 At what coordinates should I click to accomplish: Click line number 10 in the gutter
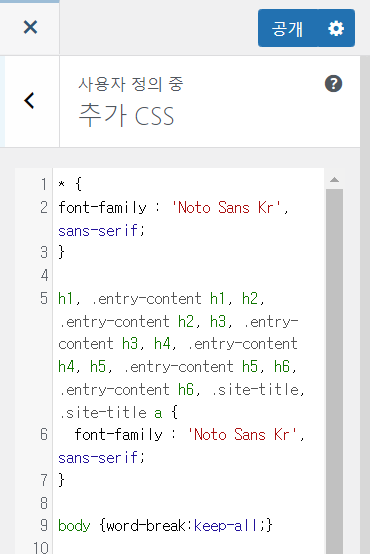click(x=41, y=548)
